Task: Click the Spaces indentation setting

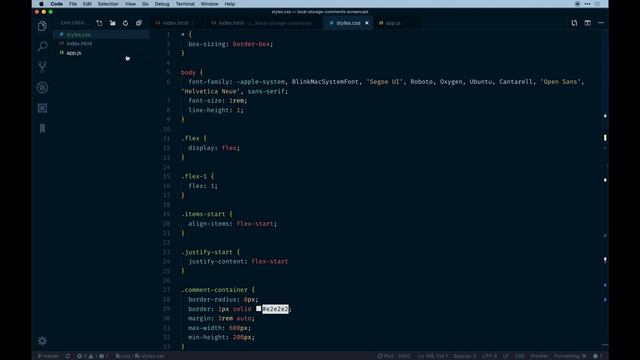Action: pos(464,356)
